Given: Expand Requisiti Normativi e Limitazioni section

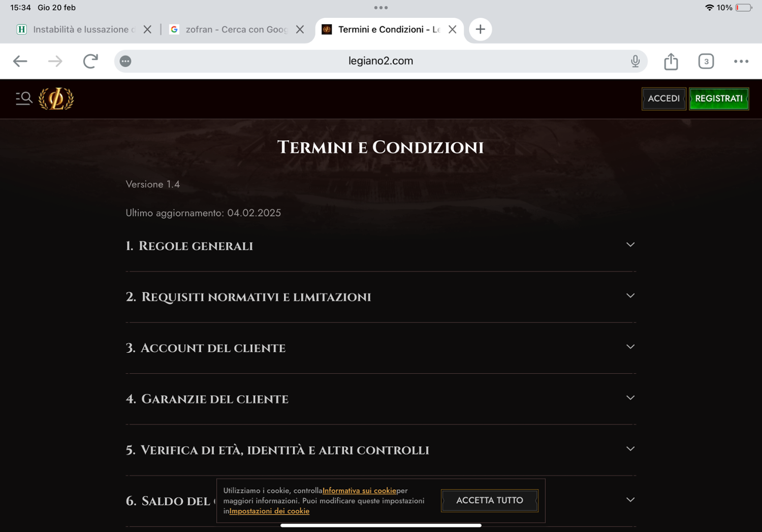Looking at the screenshot, I should click(x=381, y=297).
